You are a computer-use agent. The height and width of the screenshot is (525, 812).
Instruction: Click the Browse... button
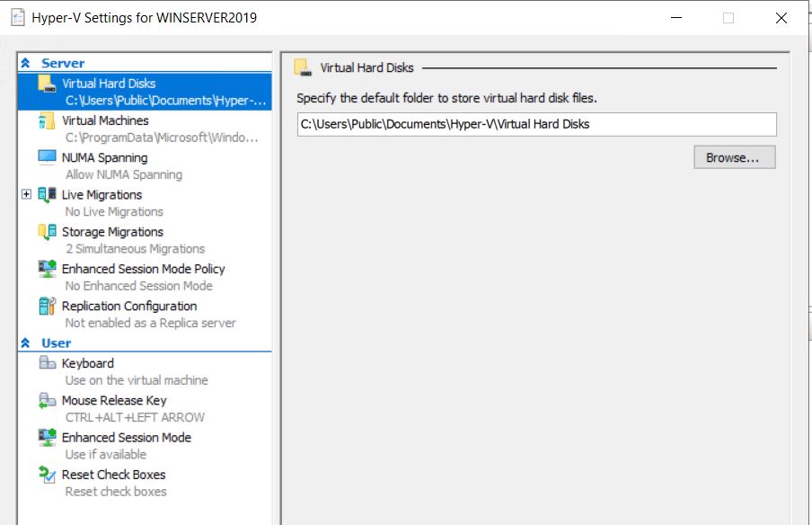[735, 157]
